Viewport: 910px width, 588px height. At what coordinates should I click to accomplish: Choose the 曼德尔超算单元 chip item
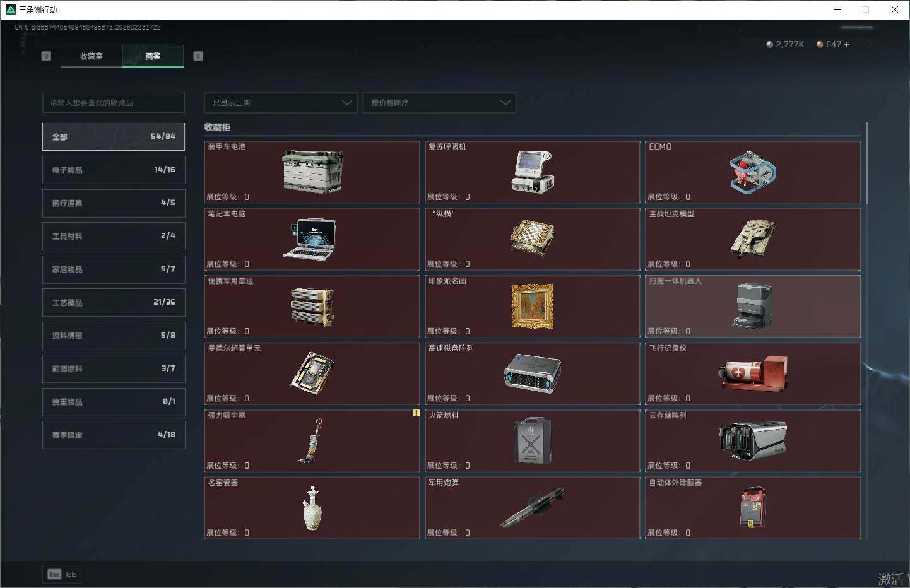pyautogui.click(x=312, y=373)
